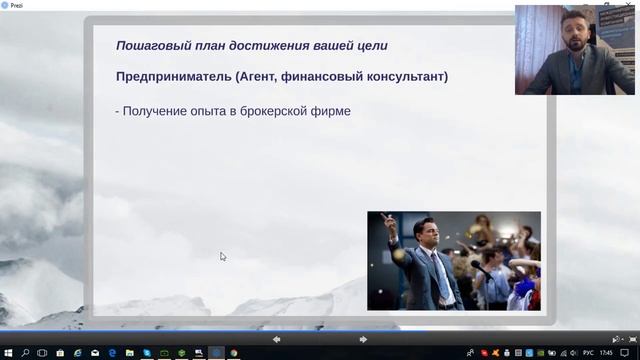The image size is (640, 360).
Task: Open Action Center notifications
Action: pos(624,353)
